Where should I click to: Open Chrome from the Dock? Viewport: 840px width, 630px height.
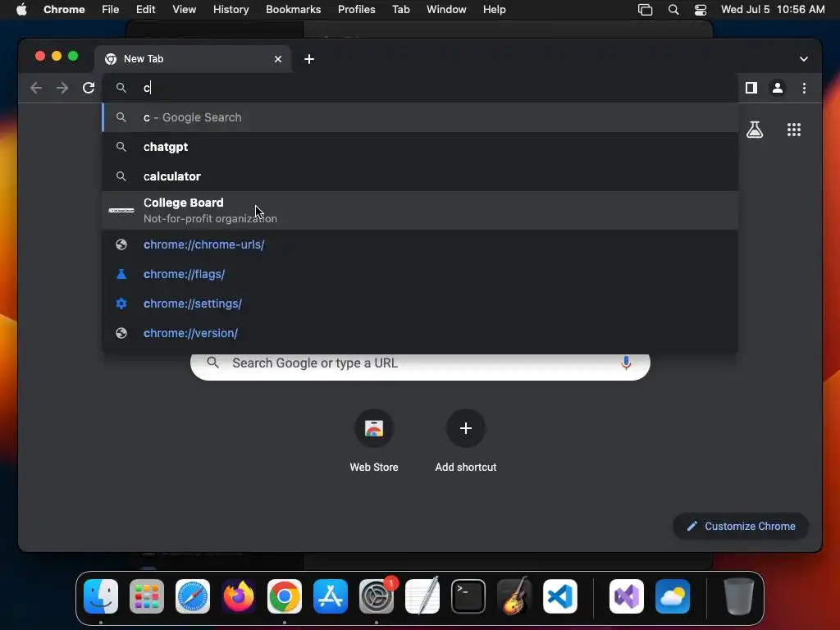[285, 596]
